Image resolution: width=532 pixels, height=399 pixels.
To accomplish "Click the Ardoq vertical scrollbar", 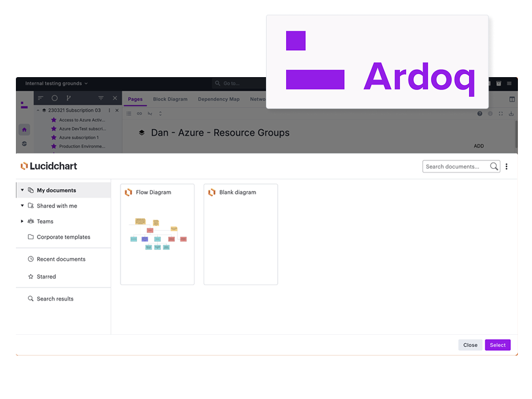I will (516, 134).
